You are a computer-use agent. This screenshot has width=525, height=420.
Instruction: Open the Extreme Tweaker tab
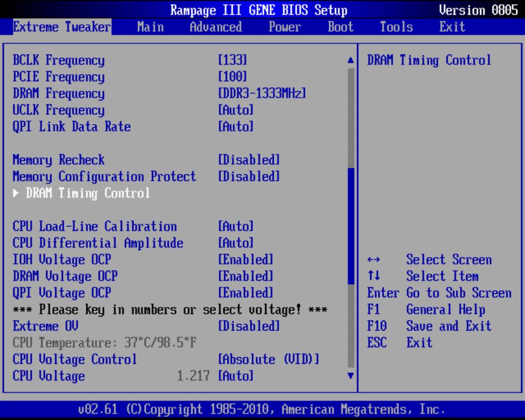click(62, 27)
